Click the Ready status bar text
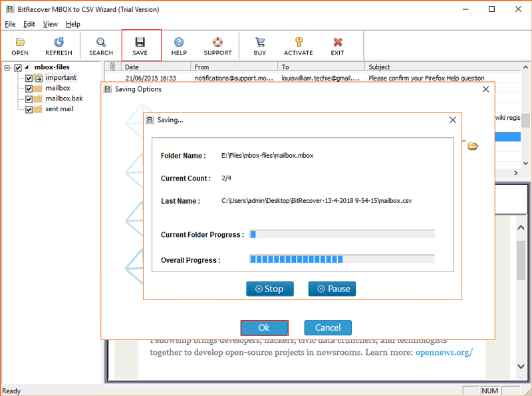 (x=11, y=391)
